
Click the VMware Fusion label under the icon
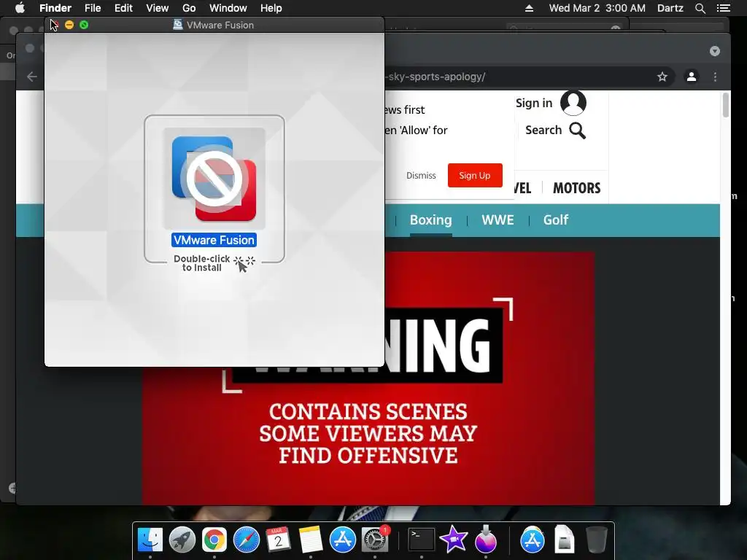coord(214,240)
